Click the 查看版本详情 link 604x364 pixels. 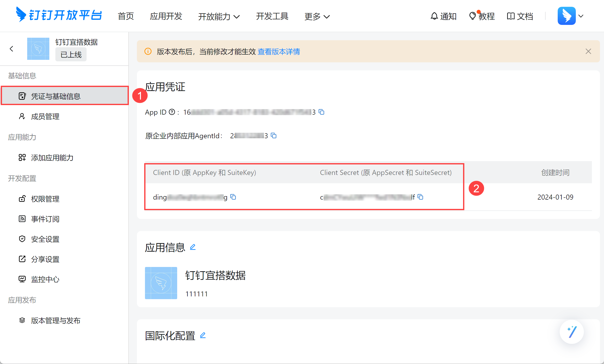[x=279, y=52]
